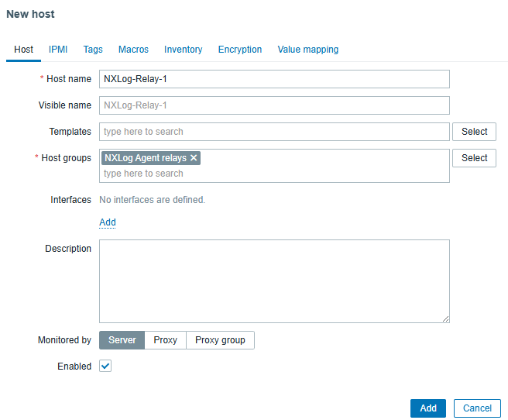Image resolution: width=508 pixels, height=420 pixels.
Task: Click the 'Monitored by' label
Action: click(x=64, y=340)
